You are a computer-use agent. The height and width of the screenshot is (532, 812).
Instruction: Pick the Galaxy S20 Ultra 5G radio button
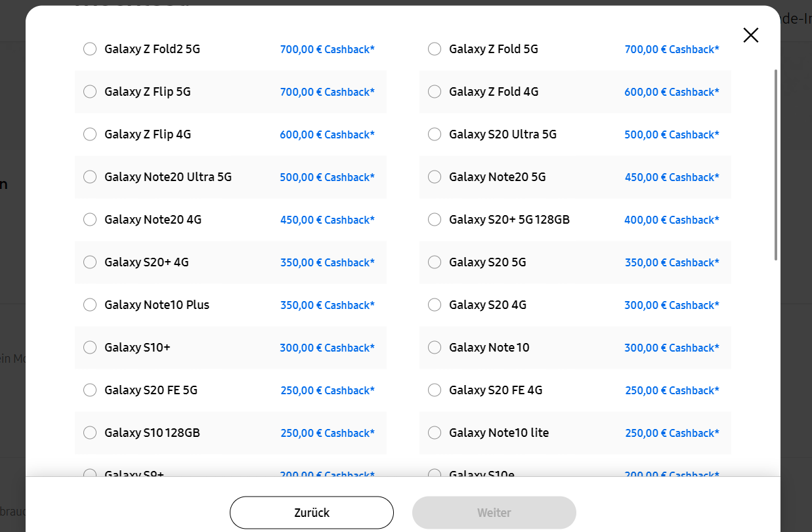pyautogui.click(x=435, y=134)
